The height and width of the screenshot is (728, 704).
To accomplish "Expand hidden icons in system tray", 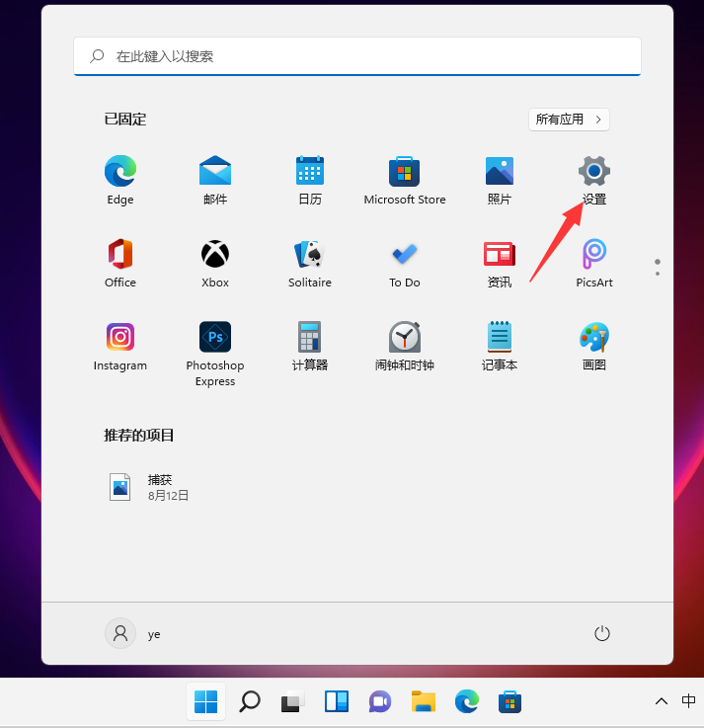I will (661, 701).
